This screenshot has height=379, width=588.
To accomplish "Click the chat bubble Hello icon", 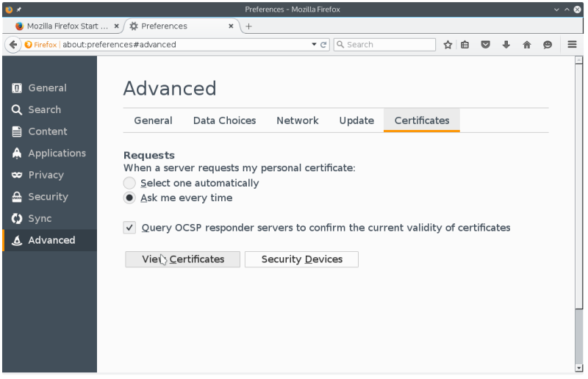I will tap(548, 45).
